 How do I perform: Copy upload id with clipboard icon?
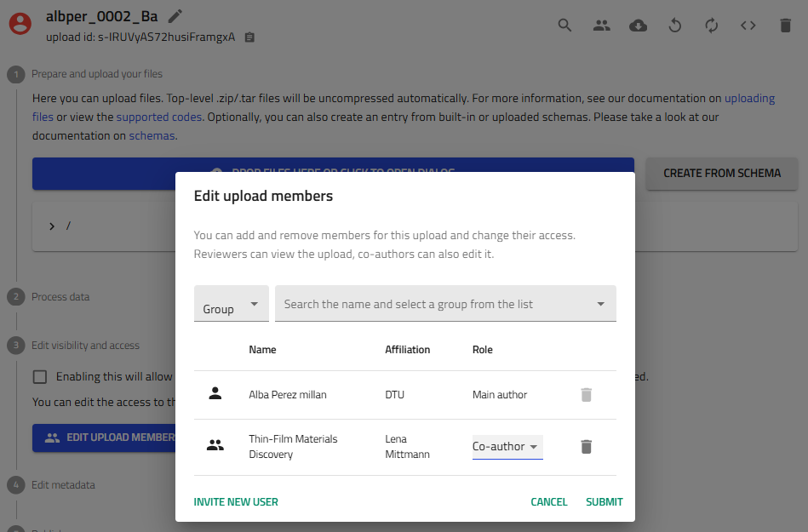(249, 37)
